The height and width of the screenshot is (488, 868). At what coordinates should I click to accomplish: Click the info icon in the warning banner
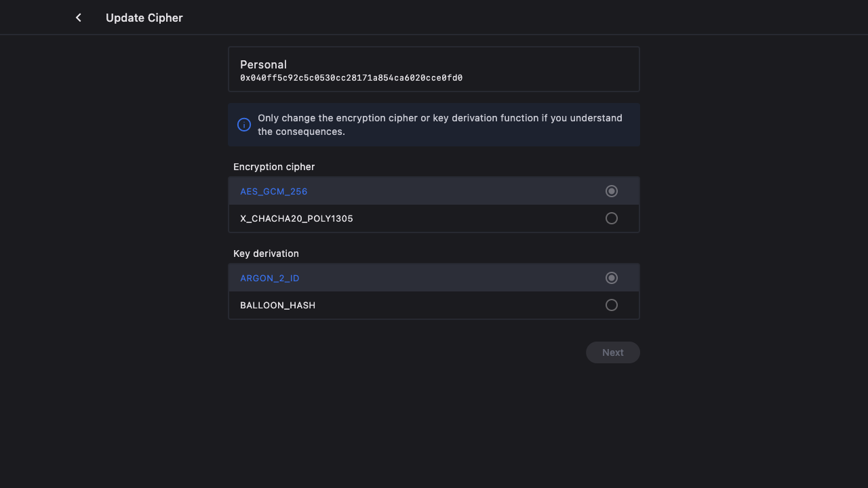tap(244, 125)
